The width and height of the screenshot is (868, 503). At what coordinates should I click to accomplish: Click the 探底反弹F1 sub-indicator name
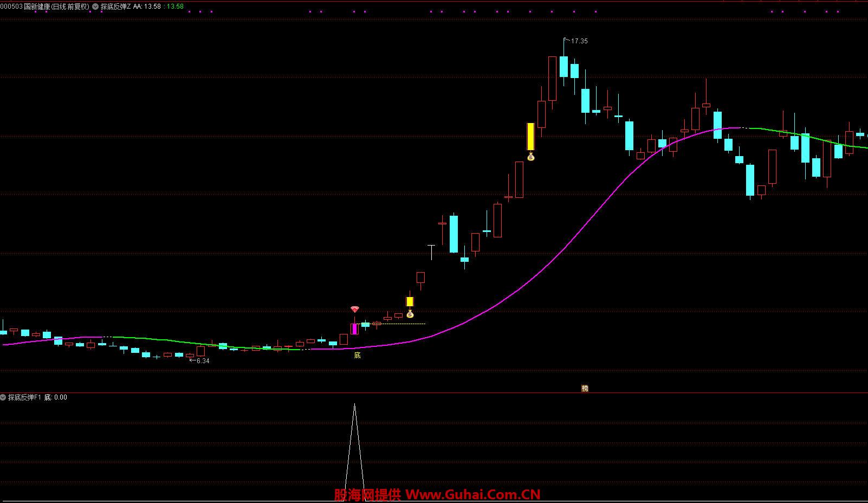[x=24, y=397]
